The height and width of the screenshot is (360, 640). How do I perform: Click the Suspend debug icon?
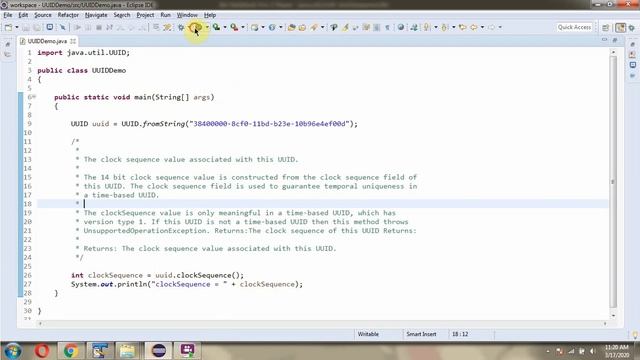[88, 27]
